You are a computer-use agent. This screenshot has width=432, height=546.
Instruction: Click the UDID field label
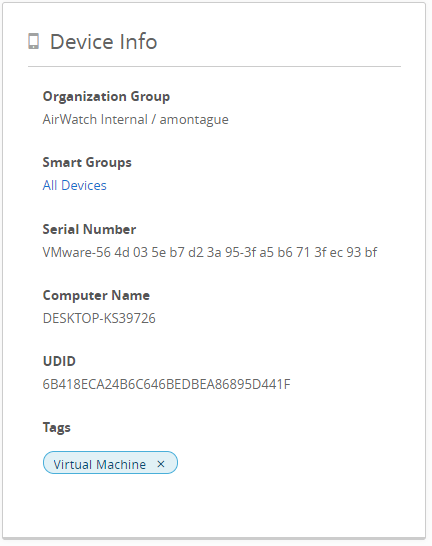tap(59, 361)
